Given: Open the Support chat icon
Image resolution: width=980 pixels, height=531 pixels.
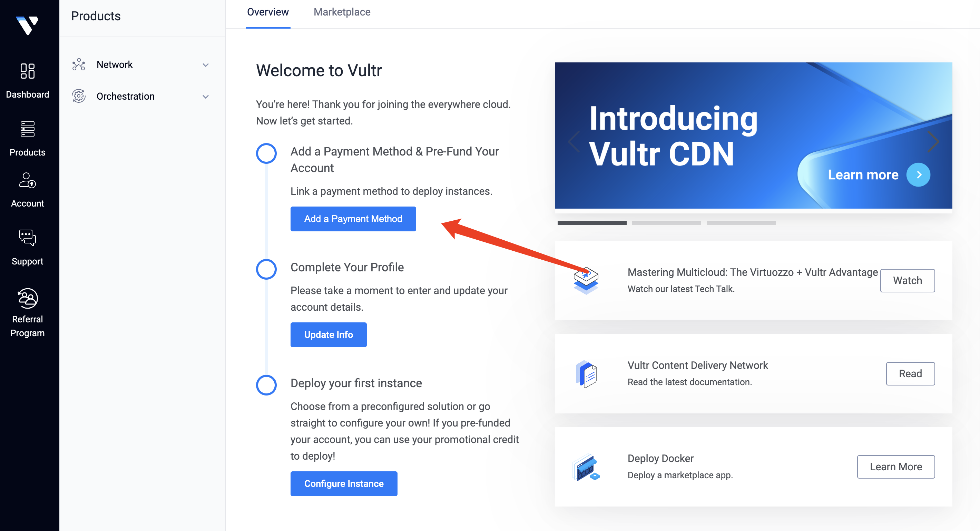Looking at the screenshot, I should pyautogui.click(x=27, y=238).
